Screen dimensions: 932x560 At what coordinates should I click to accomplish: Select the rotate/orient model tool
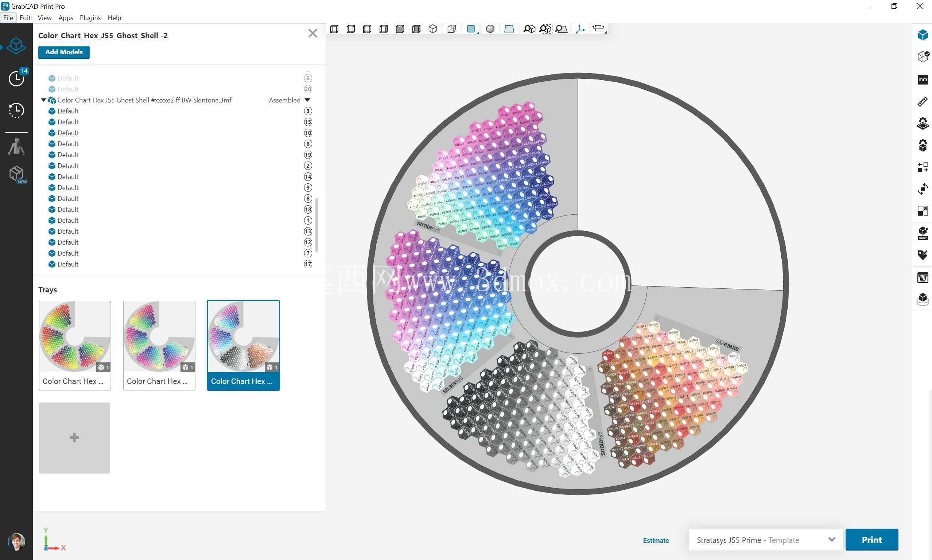pos(923,189)
